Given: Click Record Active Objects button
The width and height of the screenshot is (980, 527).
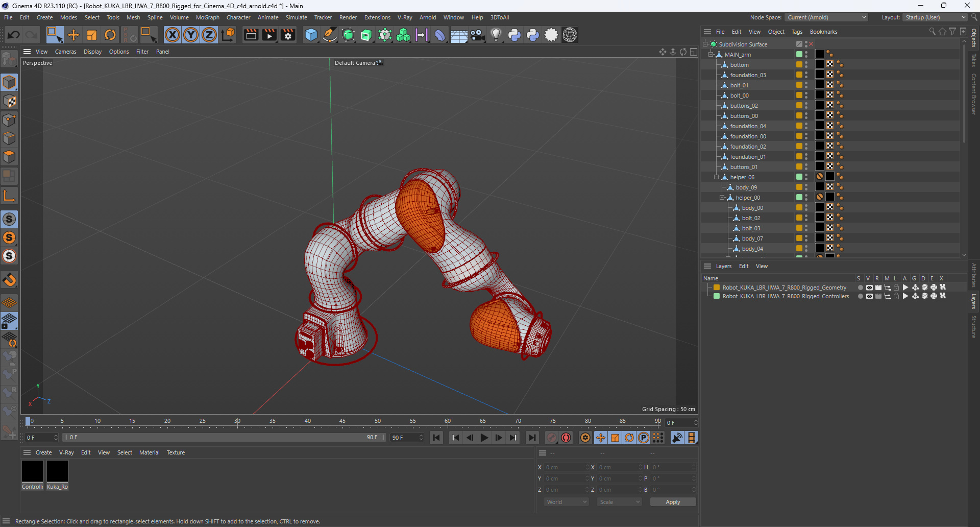Looking at the screenshot, I should coord(552,438).
